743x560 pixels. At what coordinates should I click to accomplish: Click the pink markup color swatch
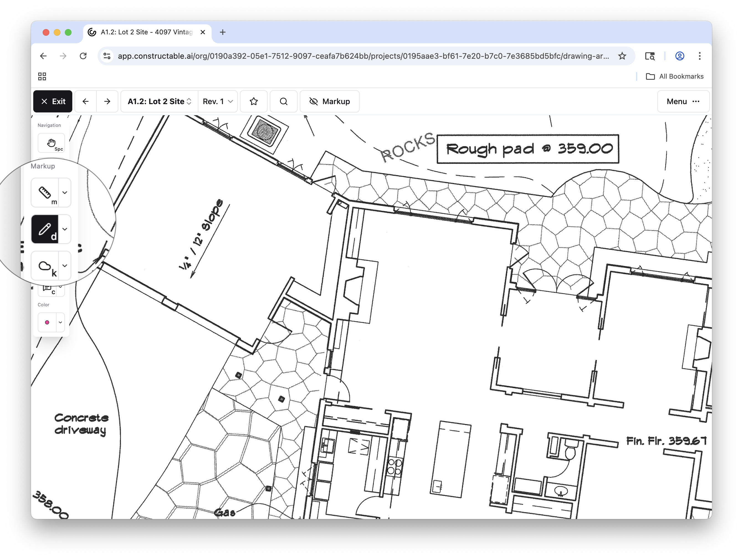pos(47,322)
